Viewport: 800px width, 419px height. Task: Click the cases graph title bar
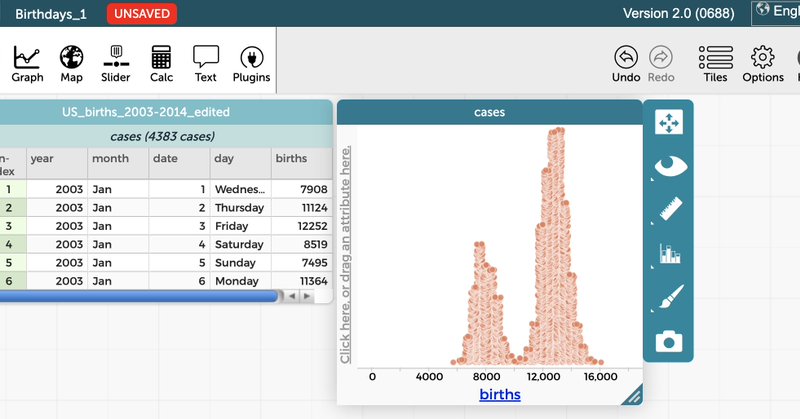[x=489, y=112]
